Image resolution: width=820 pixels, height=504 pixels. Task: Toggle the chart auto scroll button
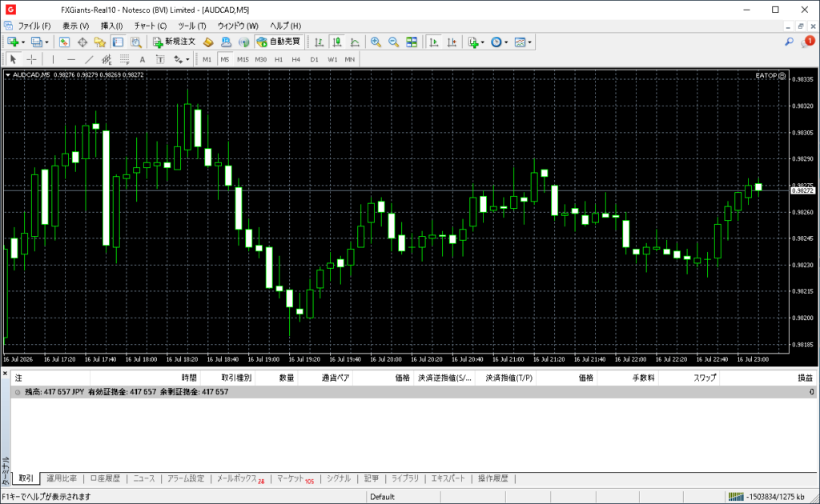click(433, 42)
